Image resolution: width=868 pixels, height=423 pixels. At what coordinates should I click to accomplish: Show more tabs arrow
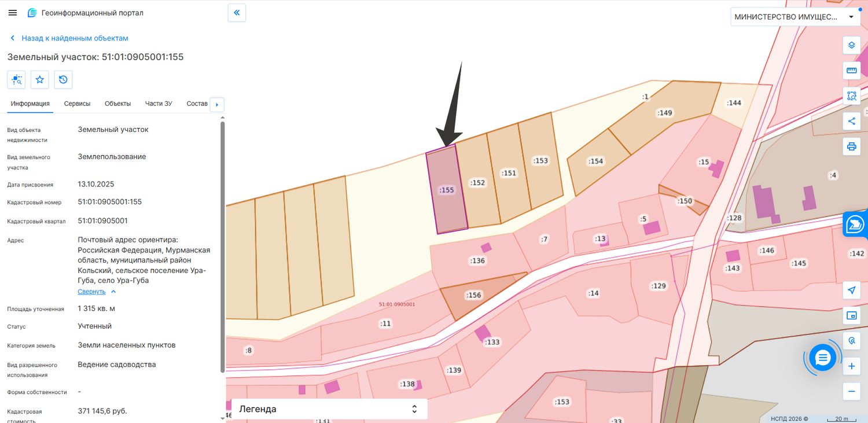217,105
